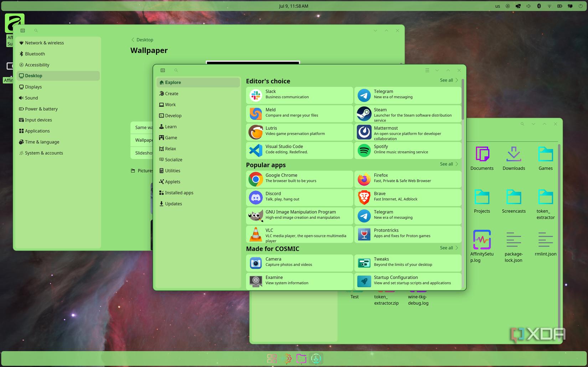Open Network & wireless settings
The width and height of the screenshot is (588, 367).
pyautogui.click(x=58, y=43)
